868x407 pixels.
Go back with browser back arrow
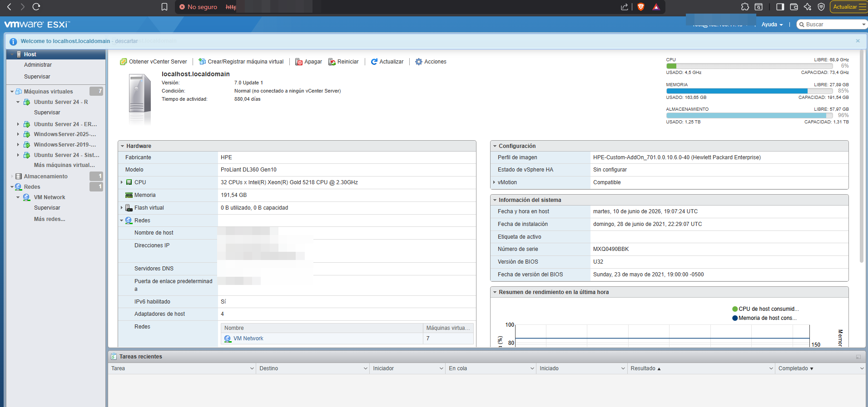click(x=9, y=7)
